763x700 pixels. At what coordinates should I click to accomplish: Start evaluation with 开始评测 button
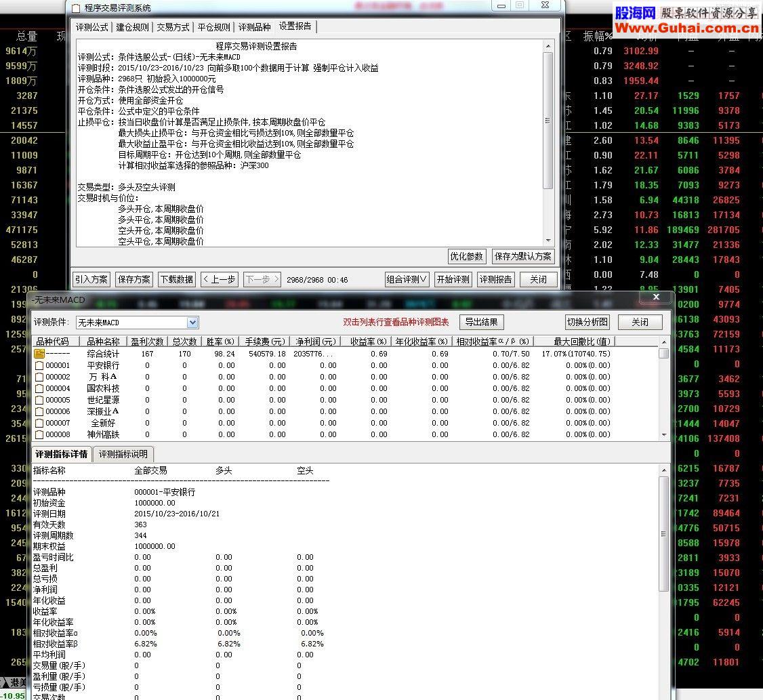(x=453, y=279)
